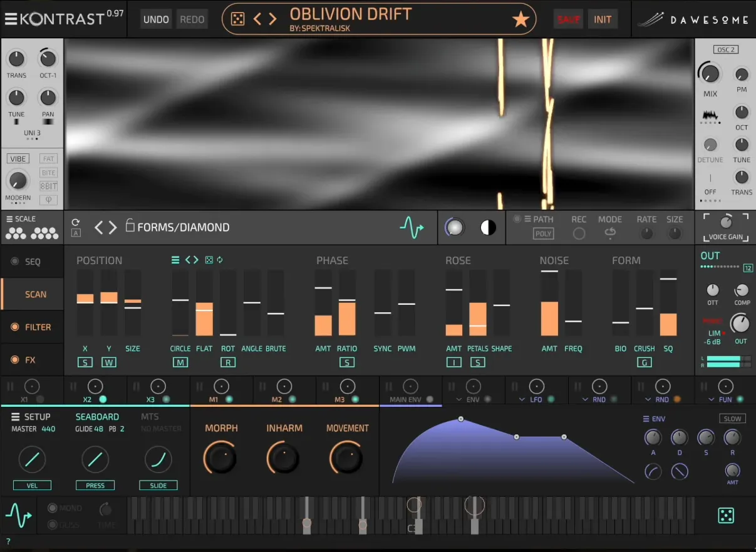The height and width of the screenshot is (552, 756).
Task: Open the SEQ tab
Action: point(32,262)
